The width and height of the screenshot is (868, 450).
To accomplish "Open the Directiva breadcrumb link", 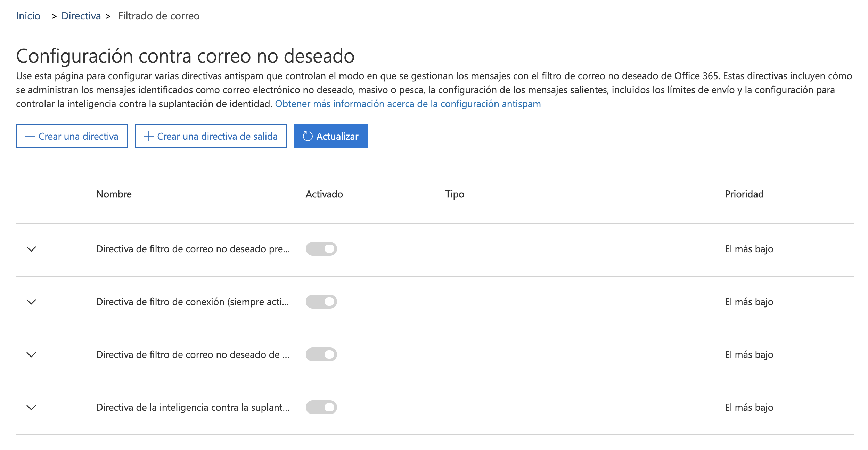I will click(81, 16).
